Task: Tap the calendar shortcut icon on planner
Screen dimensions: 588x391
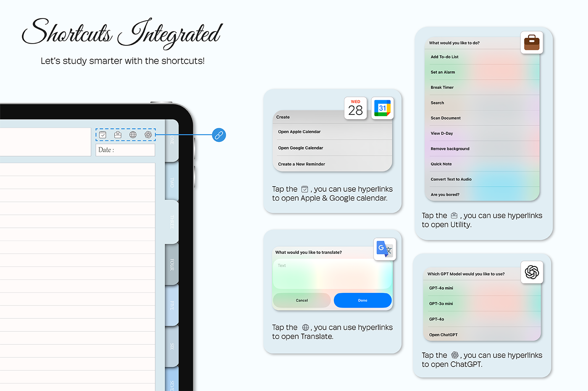Action: coord(103,135)
